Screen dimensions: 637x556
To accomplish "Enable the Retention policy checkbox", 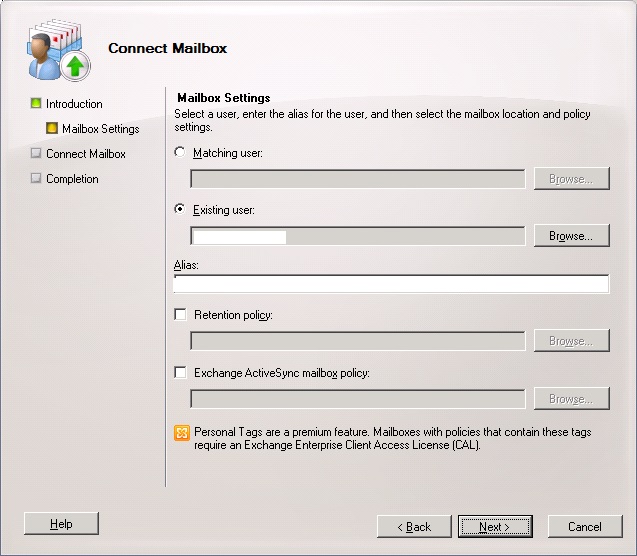I will click(x=180, y=314).
